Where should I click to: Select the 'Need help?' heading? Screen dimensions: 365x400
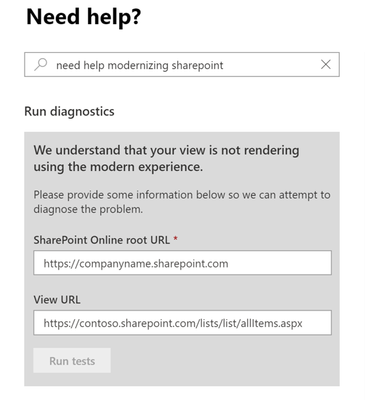pyautogui.click(x=84, y=17)
